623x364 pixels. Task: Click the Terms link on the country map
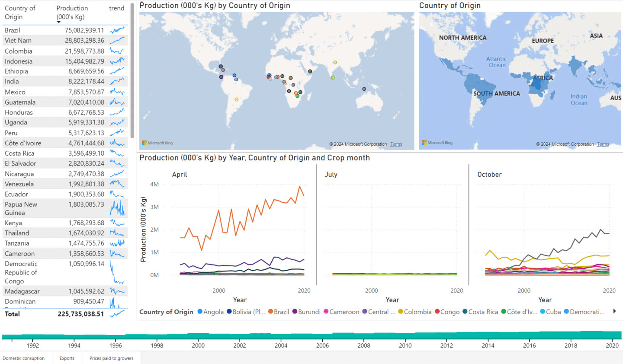coord(603,144)
